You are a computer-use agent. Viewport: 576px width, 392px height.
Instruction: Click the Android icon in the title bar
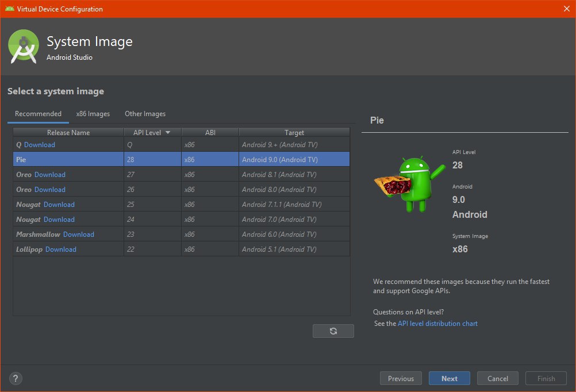pos(10,9)
